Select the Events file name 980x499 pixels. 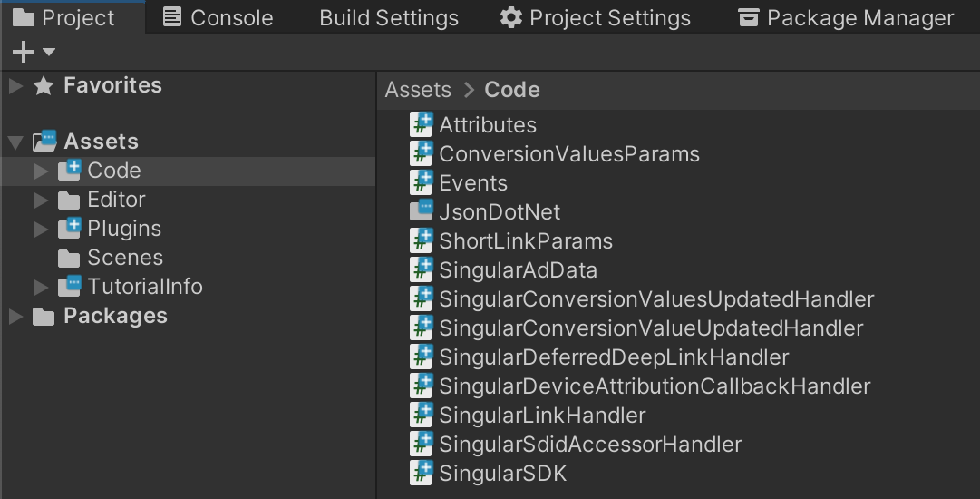473,183
